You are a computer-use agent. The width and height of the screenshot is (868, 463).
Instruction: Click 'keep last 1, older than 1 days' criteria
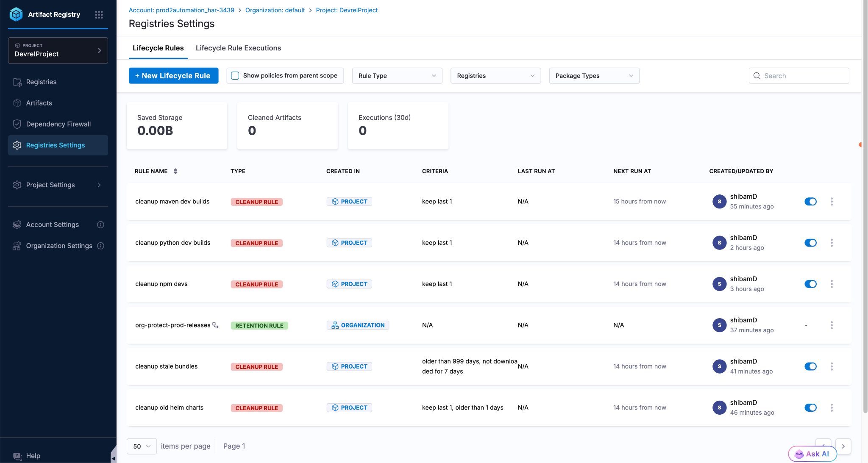click(x=463, y=408)
